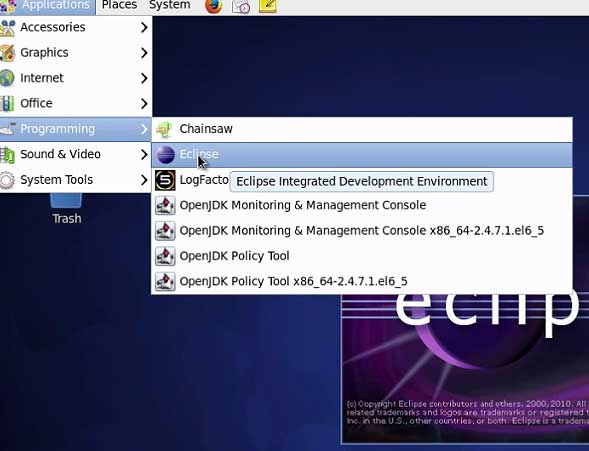This screenshot has width=589, height=451.
Task: Click the OpenJDK Monitoring & Management Console icon
Action: coord(165,205)
